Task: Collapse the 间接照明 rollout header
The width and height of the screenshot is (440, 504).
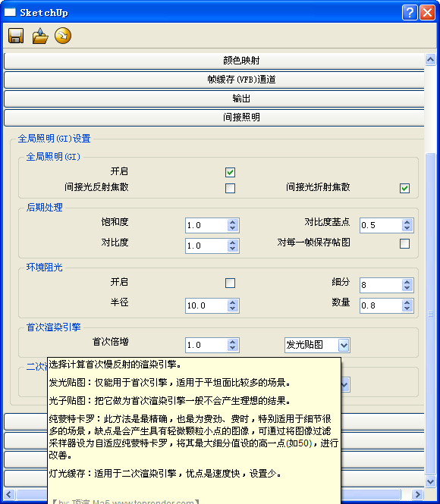Action: tap(214, 117)
